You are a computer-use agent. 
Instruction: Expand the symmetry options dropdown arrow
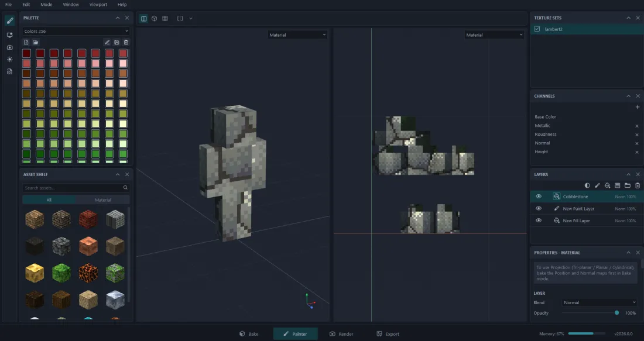point(191,19)
